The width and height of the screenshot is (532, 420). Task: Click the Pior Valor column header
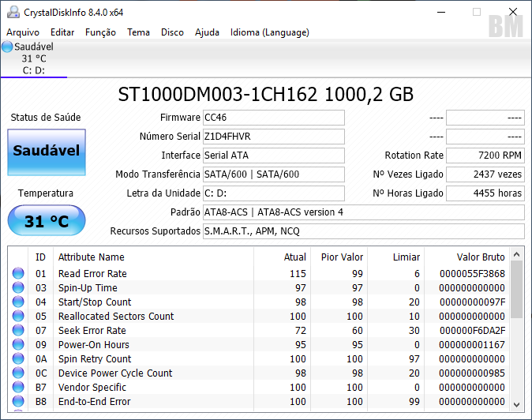coord(339,257)
